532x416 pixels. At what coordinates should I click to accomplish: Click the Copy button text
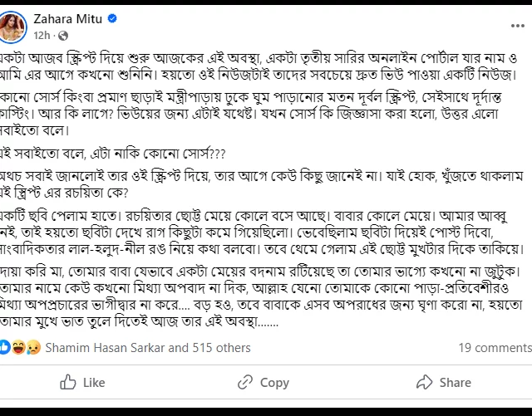[x=274, y=383]
